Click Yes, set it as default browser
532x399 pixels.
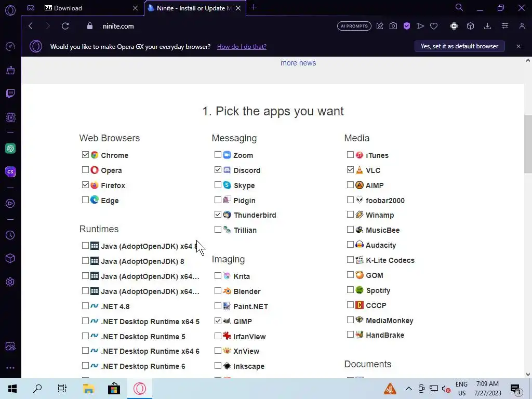tap(459, 46)
